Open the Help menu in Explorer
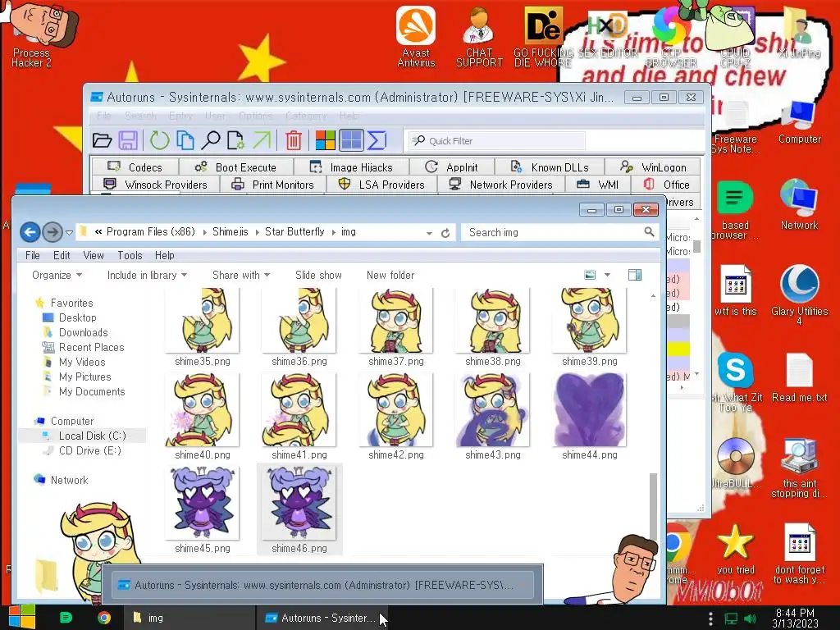The image size is (840, 630). click(164, 256)
